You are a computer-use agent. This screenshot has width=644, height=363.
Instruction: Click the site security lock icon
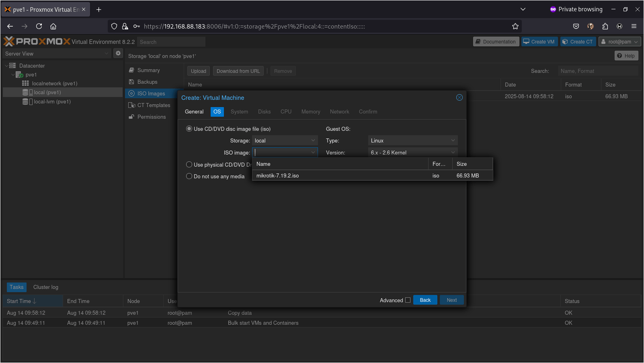coord(125,26)
